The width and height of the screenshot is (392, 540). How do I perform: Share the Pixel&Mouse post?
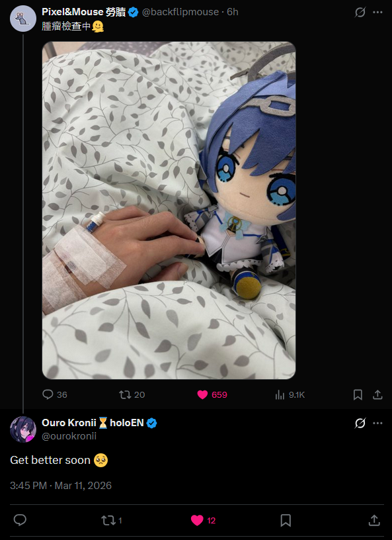point(377,394)
